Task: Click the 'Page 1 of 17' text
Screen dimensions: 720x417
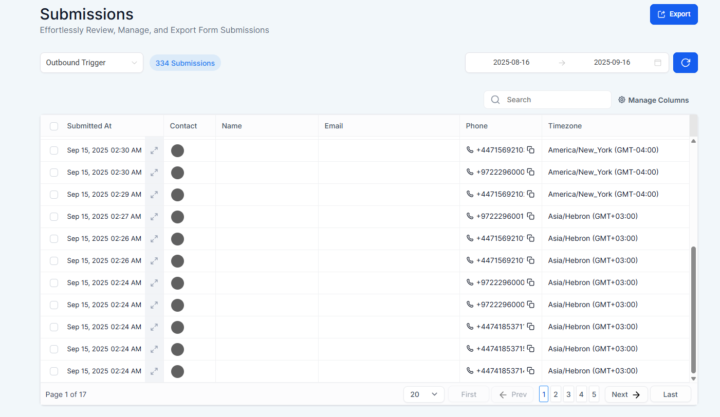Action: tap(66, 394)
